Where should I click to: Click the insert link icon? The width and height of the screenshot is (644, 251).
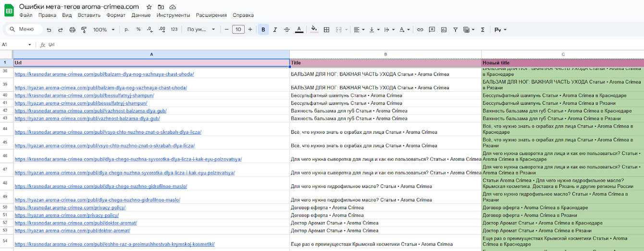tap(420, 30)
